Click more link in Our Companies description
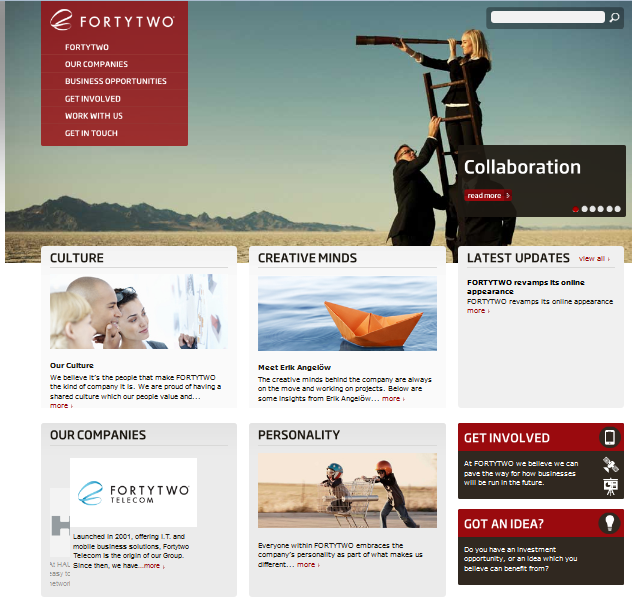 click(x=154, y=566)
